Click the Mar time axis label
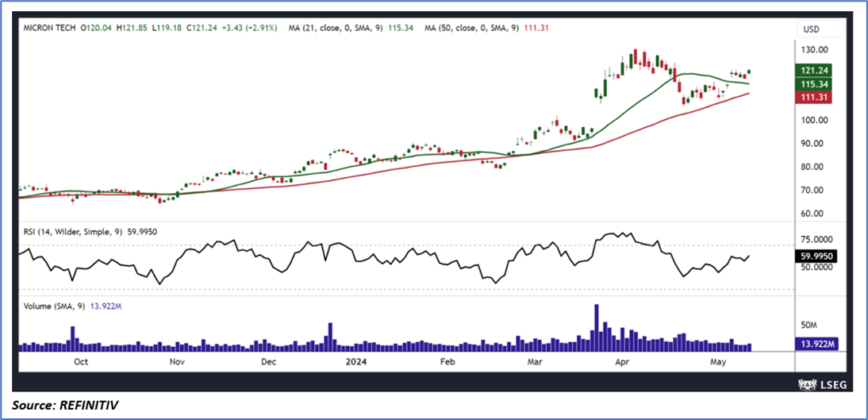 click(x=534, y=362)
